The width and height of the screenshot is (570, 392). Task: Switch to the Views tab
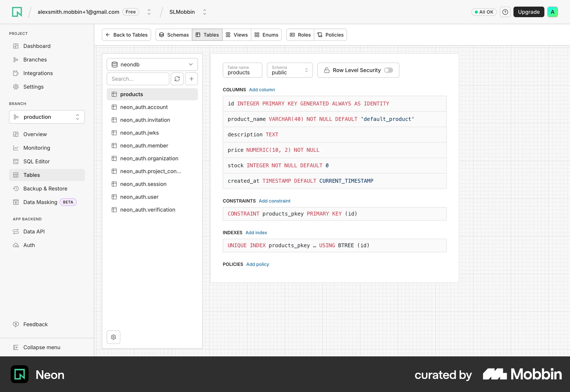point(237,35)
